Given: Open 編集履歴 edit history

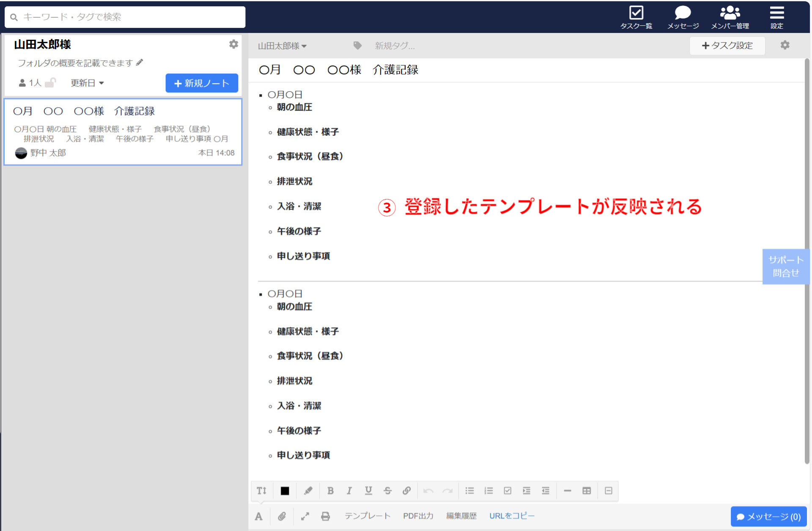Looking at the screenshot, I should click(x=461, y=516).
